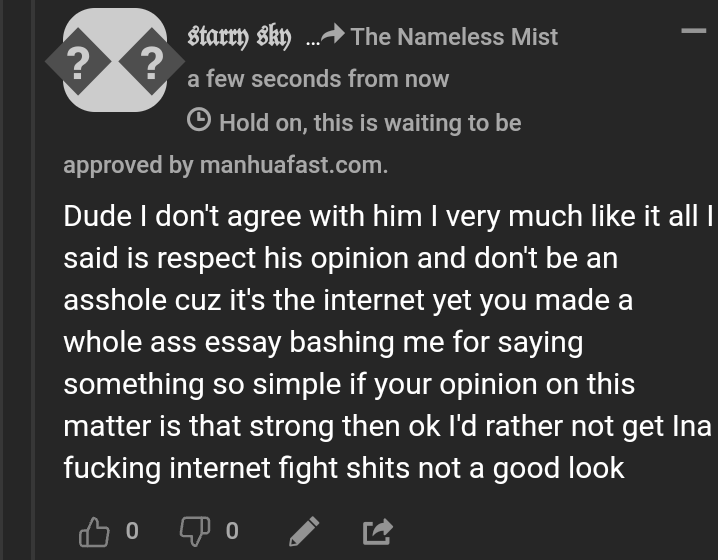
Task: Click the 'something so simple' comment line
Action: pos(349,384)
